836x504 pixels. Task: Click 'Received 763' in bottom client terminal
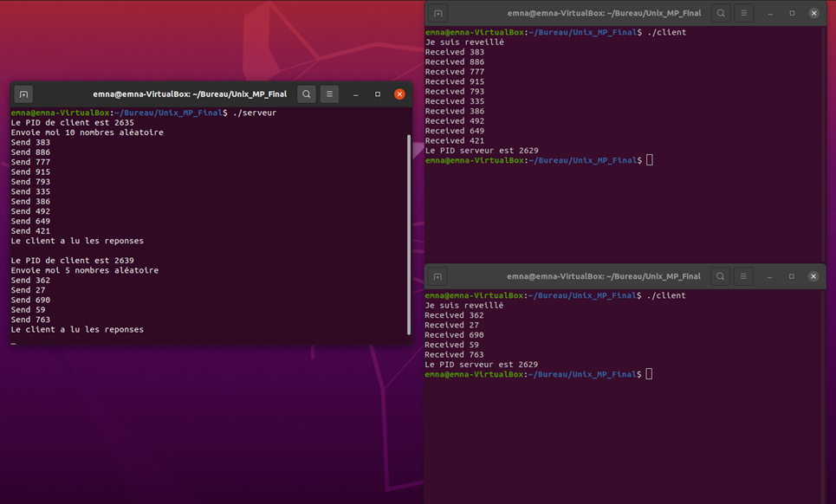point(454,355)
